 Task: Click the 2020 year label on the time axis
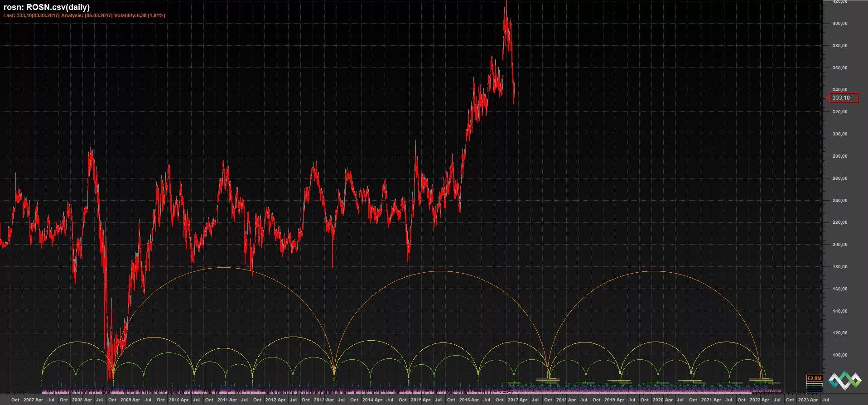click(658, 400)
